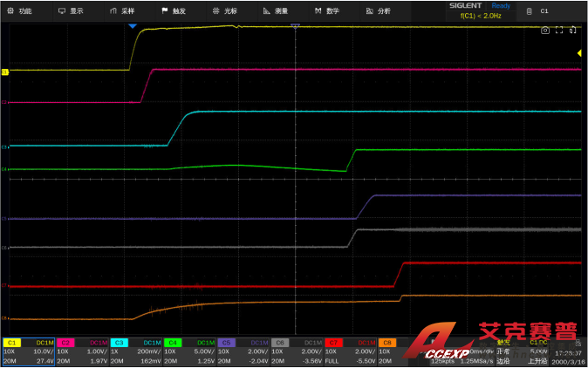This screenshot has height=368, width=588.
Task: Click the rightmost icon beside the fullscreen icon
Action: [573, 30]
